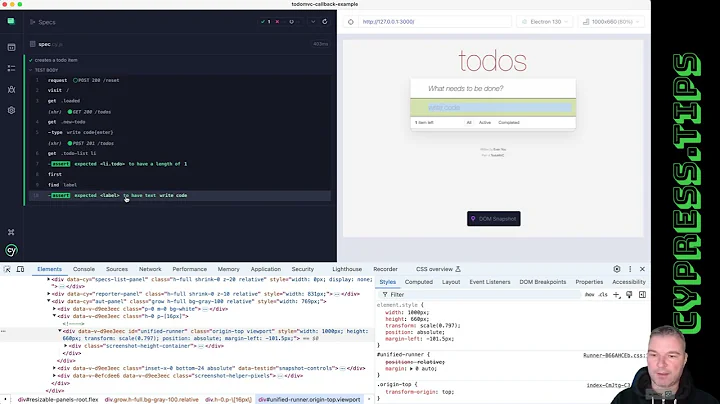Click the pending tests counter icon
The height and width of the screenshot is (404, 720).
pos(294,22)
